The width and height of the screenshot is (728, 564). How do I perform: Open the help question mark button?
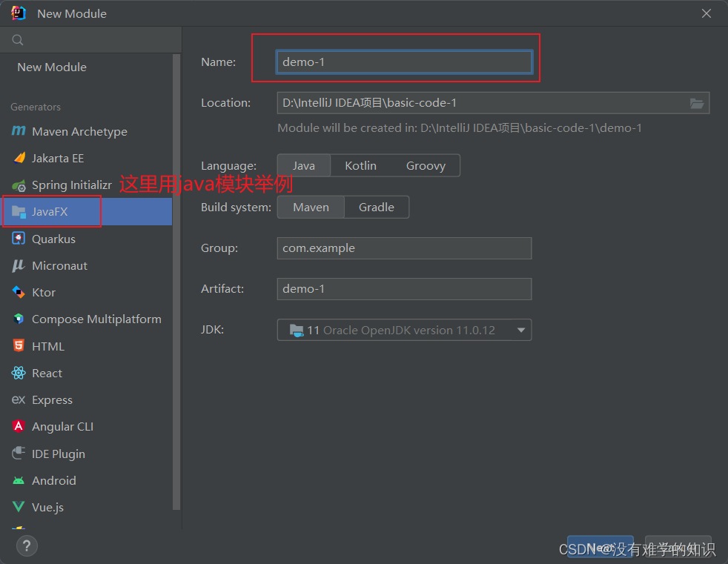[x=27, y=546]
